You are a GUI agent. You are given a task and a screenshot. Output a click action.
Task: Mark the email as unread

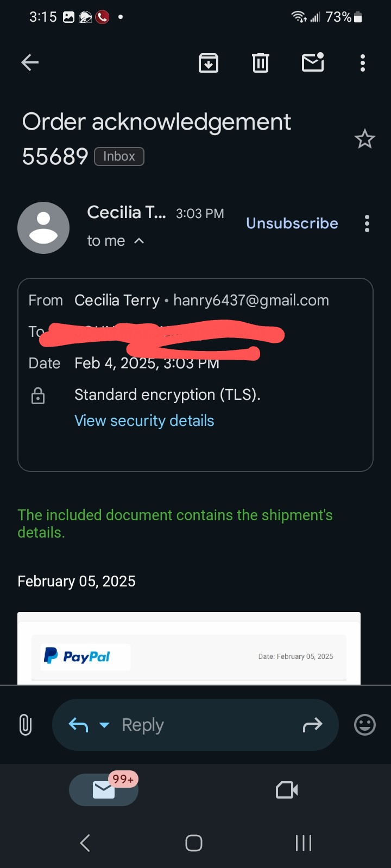[x=313, y=63]
